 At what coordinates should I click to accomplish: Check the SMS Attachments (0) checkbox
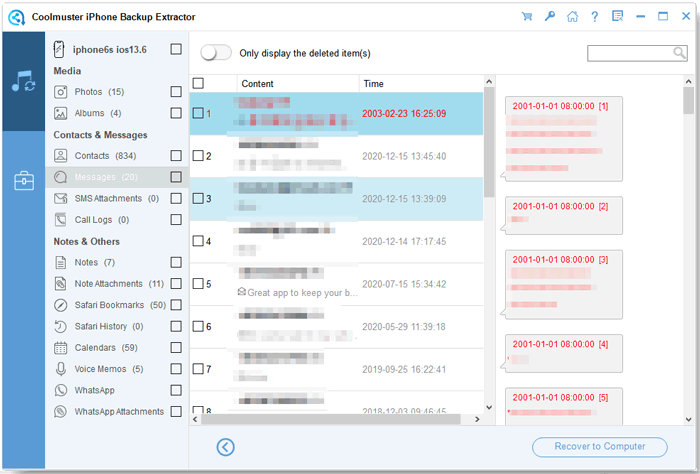(x=176, y=199)
